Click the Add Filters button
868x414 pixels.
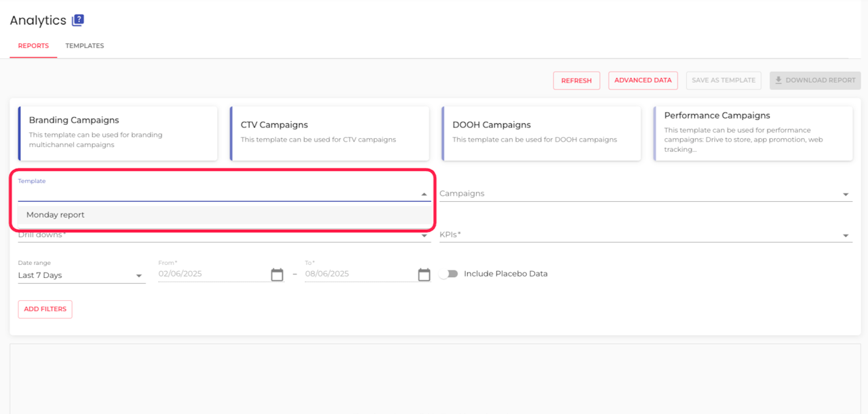(x=45, y=309)
